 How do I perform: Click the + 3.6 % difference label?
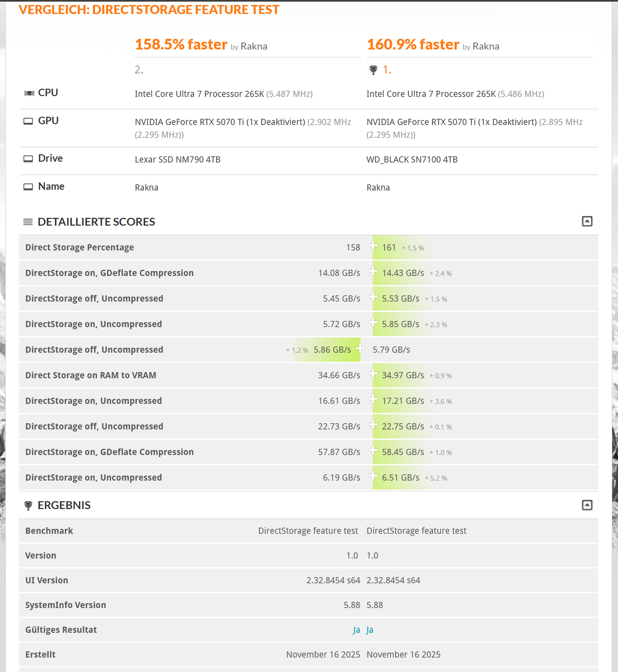click(x=440, y=401)
